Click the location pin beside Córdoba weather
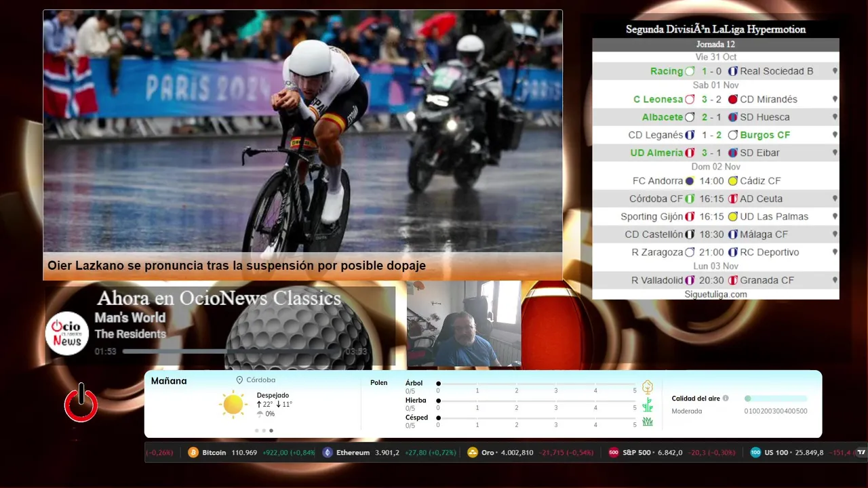This screenshot has width=868, height=488. click(239, 380)
